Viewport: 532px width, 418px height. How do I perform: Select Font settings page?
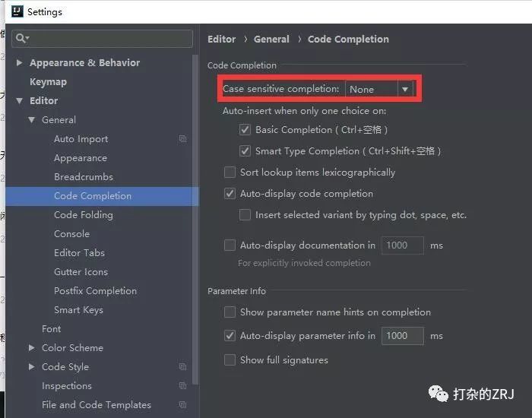(x=51, y=329)
